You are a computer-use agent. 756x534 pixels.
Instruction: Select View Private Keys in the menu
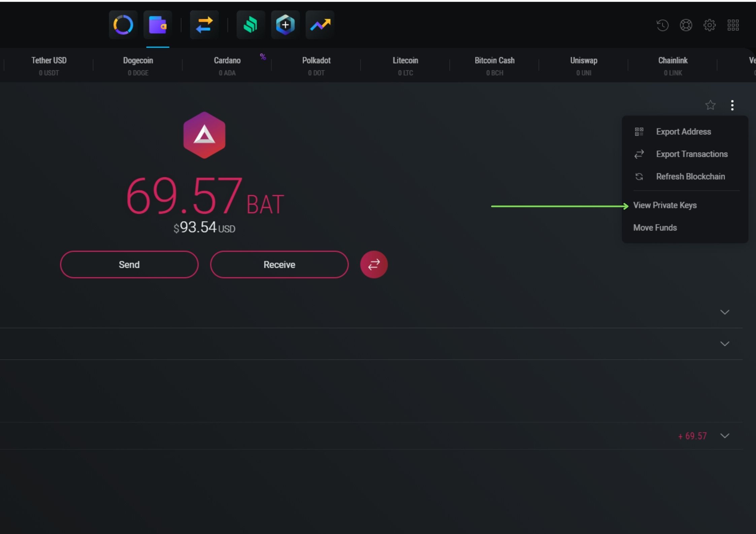[685, 205]
